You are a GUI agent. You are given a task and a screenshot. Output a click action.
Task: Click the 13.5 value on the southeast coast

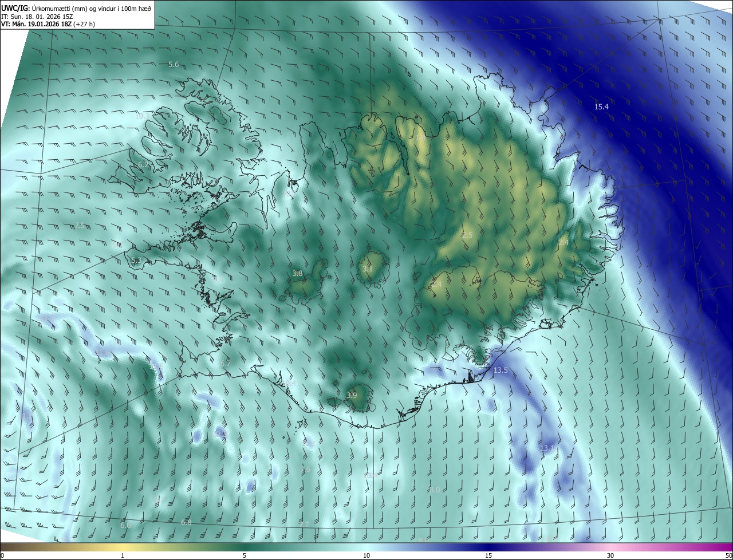click(501, 370)
